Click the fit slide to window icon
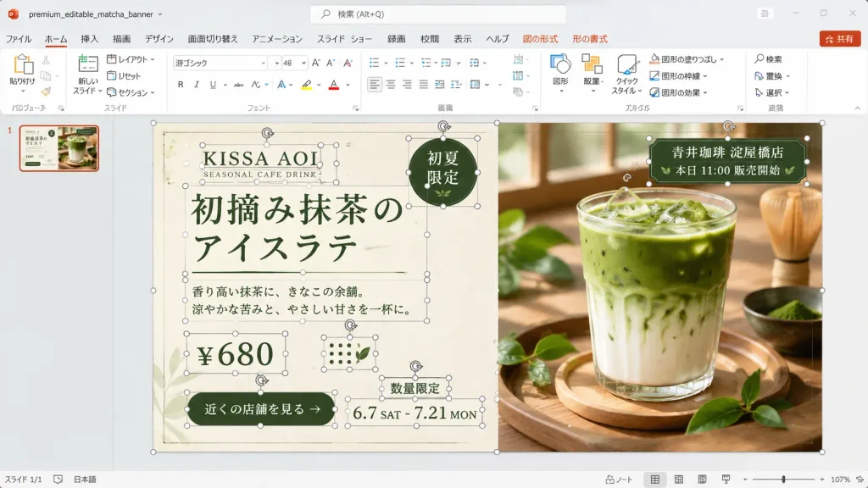This screenshot has height=488, width=868. pyautogui.click(x=860, y=480)
